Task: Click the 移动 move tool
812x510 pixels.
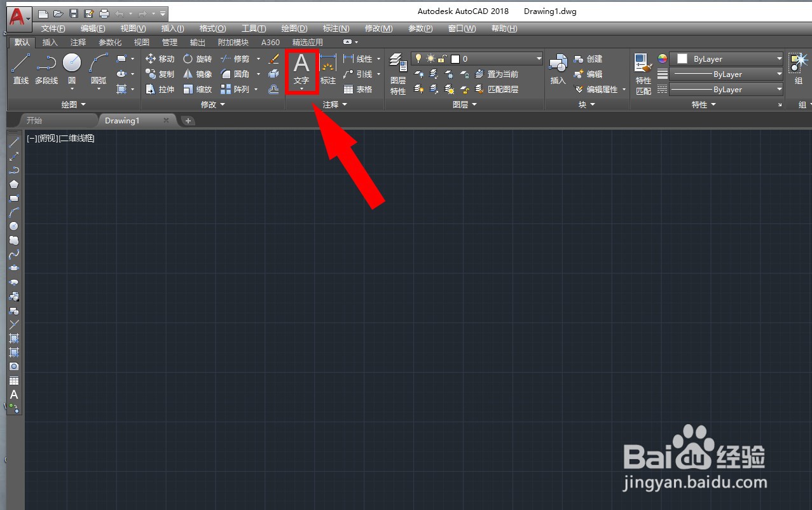Action: pyautogui.click(x=160, y=59)
